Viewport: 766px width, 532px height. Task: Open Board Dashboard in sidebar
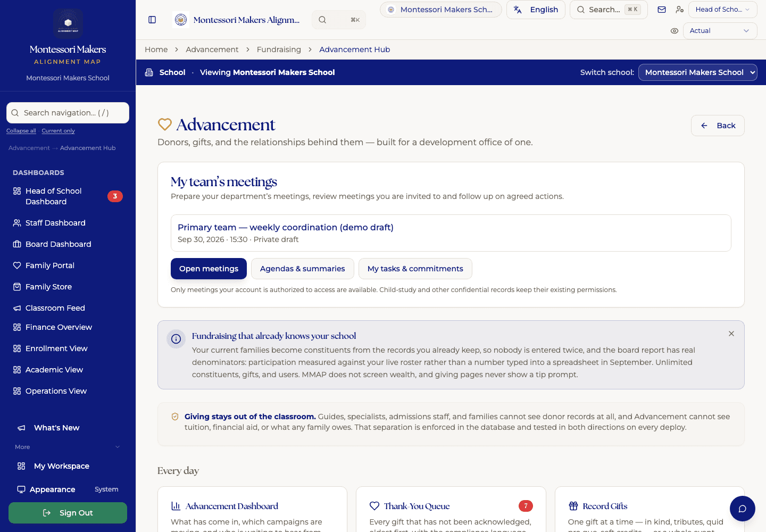point(68,244)
